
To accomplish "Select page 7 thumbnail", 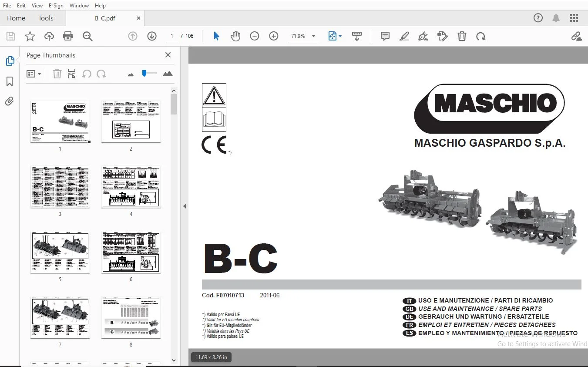I will pyautogui.click(x=60, y=317).
